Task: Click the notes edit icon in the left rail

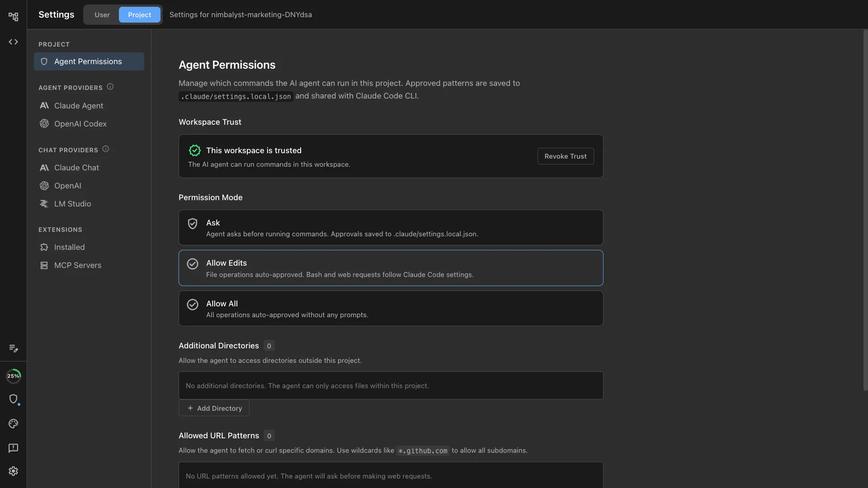Action: tap(13, 348)
